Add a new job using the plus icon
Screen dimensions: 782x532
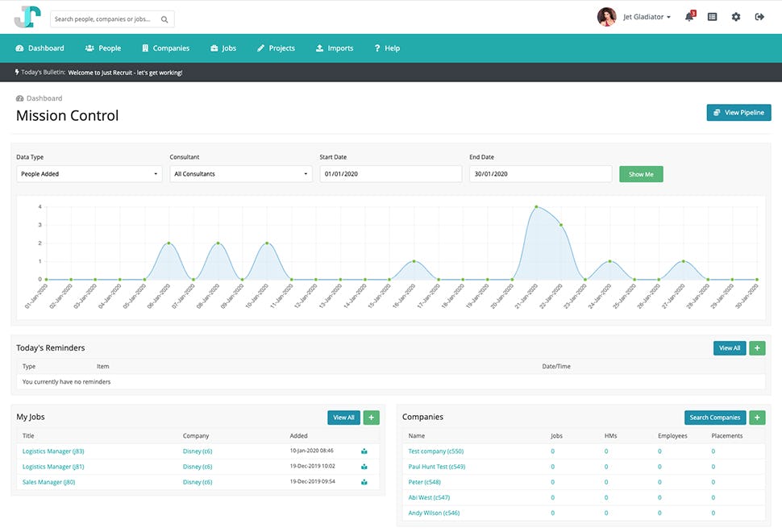[x=371, y=418]
